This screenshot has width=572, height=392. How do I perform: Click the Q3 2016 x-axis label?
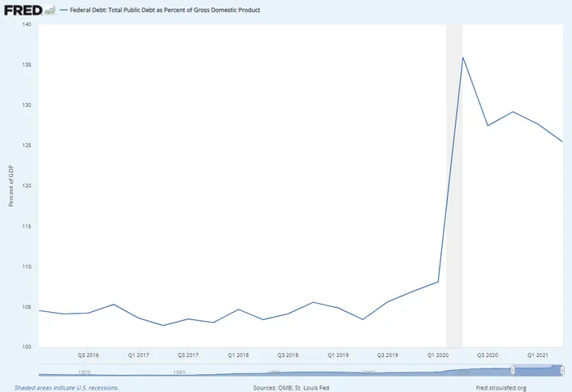pos(88,355)
